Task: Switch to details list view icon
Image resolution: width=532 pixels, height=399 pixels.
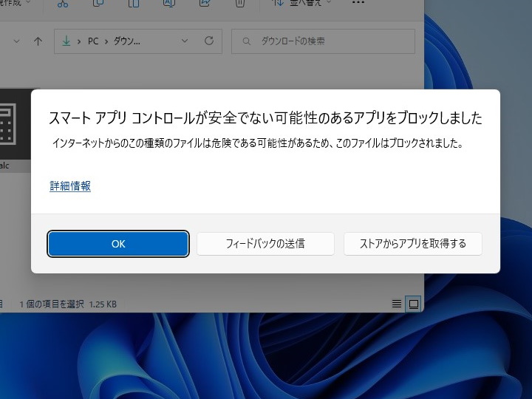Action: pos(397,304)
